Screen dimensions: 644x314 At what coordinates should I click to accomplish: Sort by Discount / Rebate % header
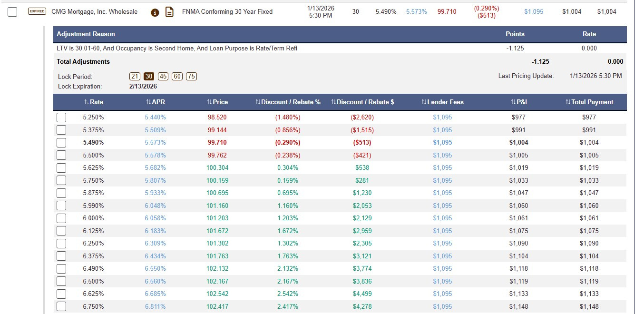click(x=288, y=102)
